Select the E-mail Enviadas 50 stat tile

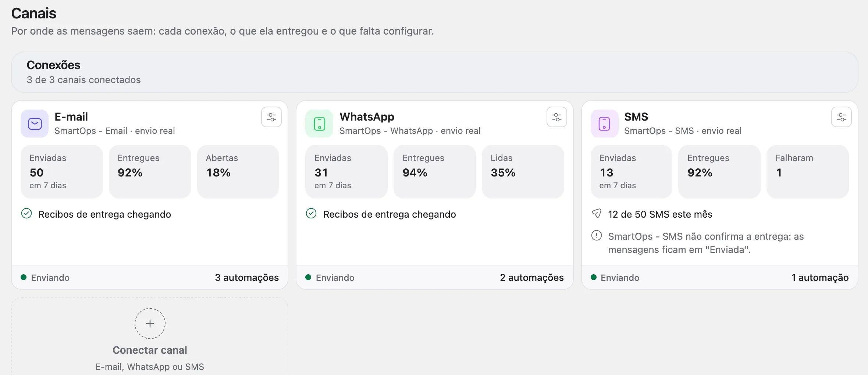pyautogui.click(x=62, y=172)
